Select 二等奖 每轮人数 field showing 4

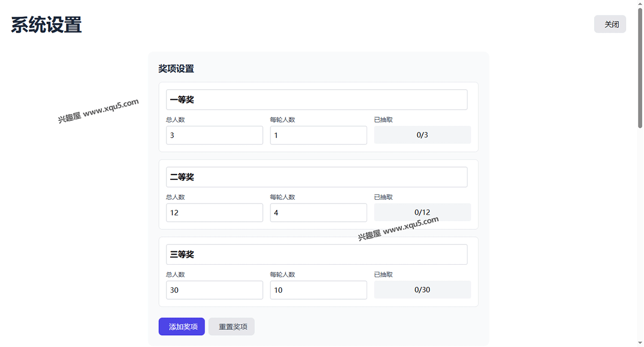click(x=318, y=213)
